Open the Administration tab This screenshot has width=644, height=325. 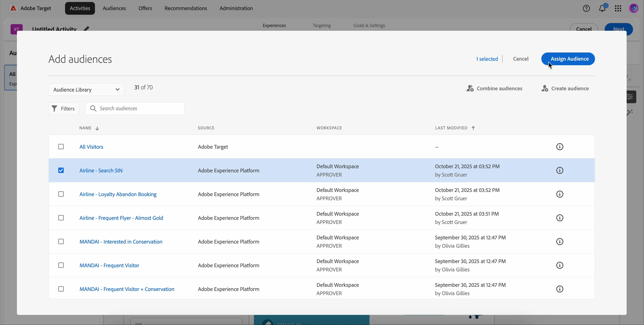click(x=236, y=8)
